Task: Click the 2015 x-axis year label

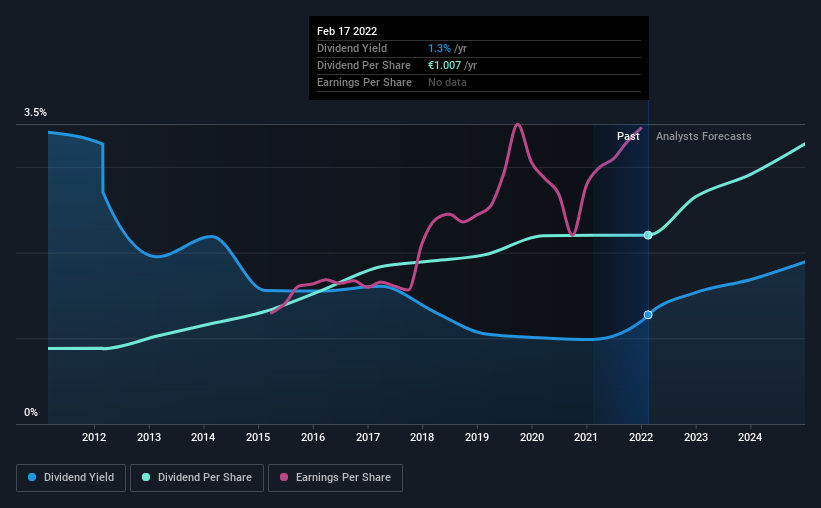Action: pyautogui.click(x=258, y=437)
